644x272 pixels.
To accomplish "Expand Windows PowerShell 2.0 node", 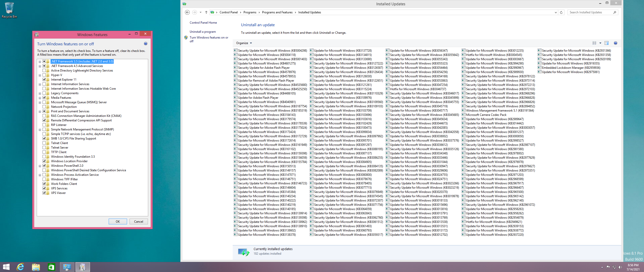I will click(40, 166).
